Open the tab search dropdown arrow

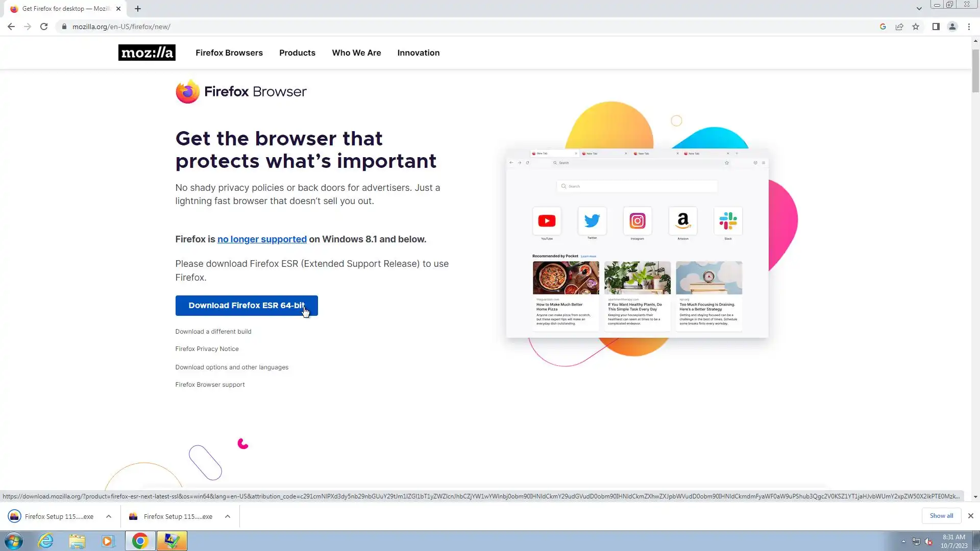[x=919, y=9]
